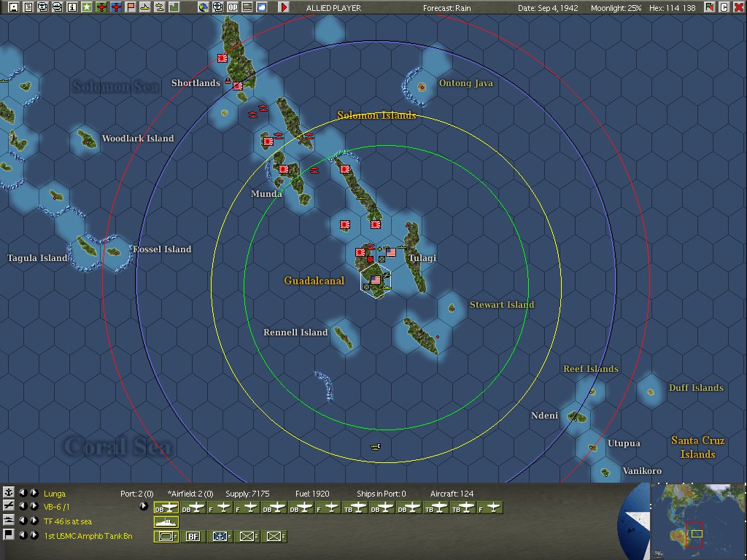
Task: Click the orange flag toolbar icon
Action: tap(131, 7)
